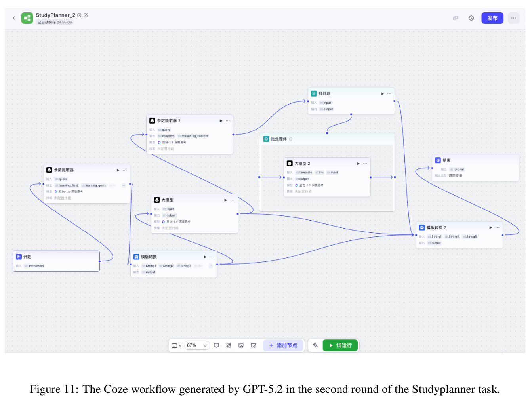532x402 pixels.
Task: Run the 批处理 node with its play icon
Action: [382, 94]
